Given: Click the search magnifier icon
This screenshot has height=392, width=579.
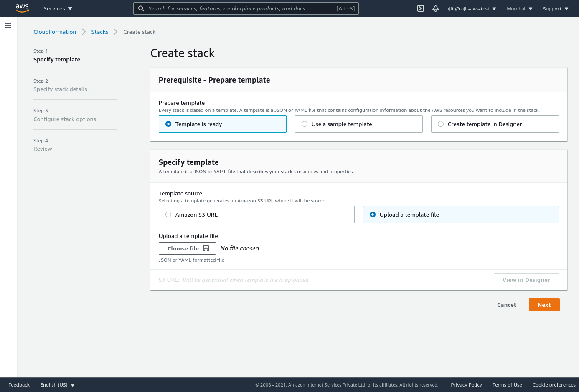Looking at the screenshot, I should [x=141, y=8].
